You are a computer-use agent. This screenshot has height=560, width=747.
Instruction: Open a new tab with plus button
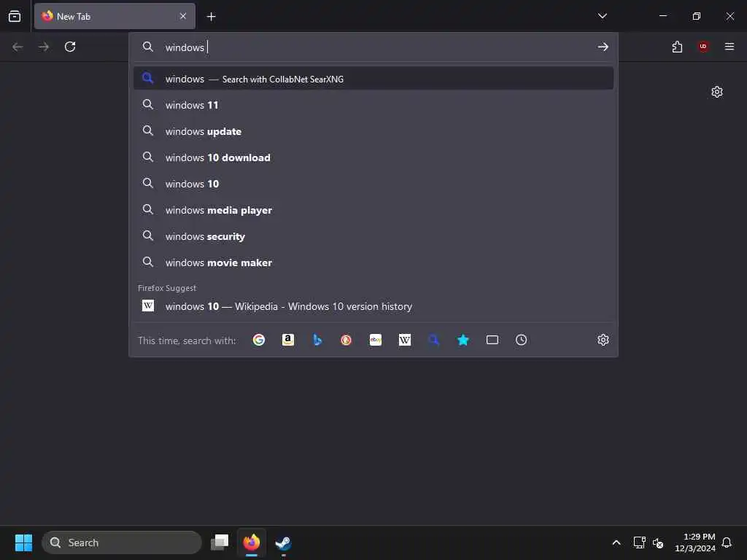pyautogui.click(x=211, y=17)
